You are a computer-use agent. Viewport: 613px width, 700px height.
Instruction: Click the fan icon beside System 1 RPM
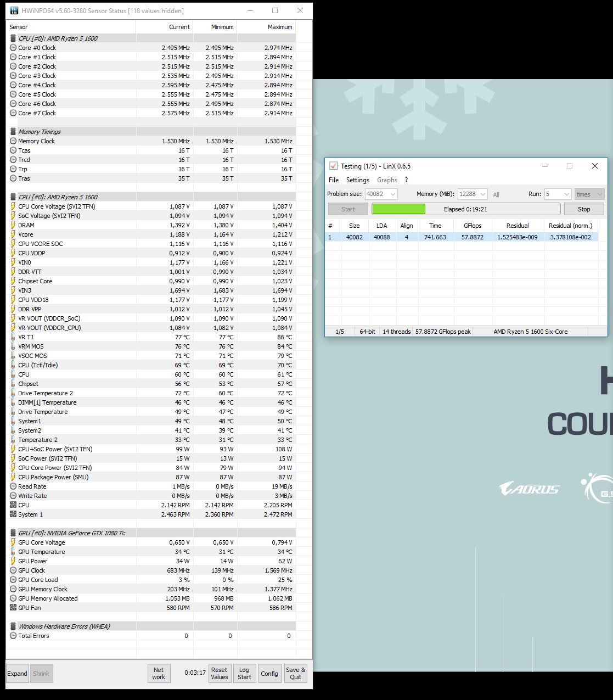click(x=13, y=514)
